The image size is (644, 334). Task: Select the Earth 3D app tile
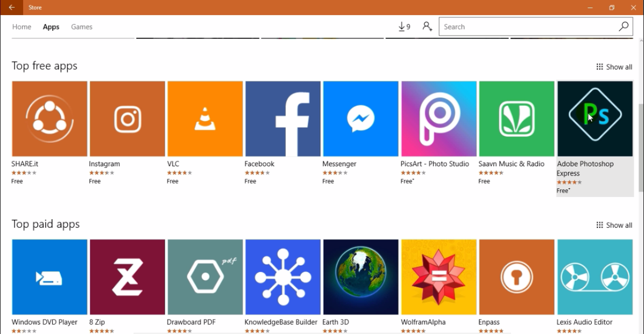[x=360, y=277]
